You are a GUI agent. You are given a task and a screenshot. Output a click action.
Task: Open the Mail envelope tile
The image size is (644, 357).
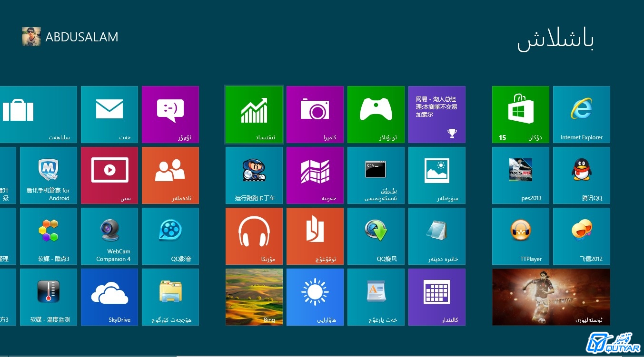(x=109, y=115)
